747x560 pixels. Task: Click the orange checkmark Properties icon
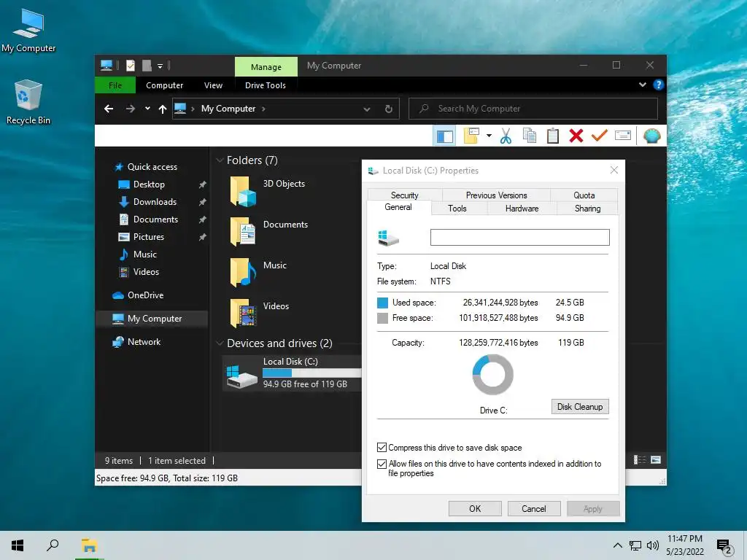(x=600, y=136)
